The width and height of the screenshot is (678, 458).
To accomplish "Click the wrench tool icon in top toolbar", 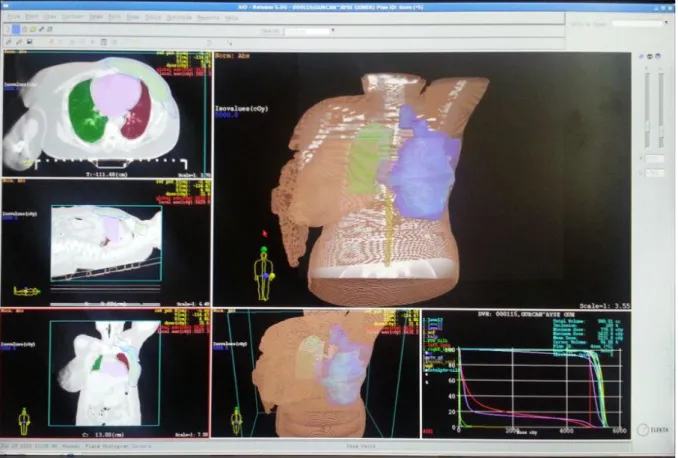I will [x=42, y=29].
